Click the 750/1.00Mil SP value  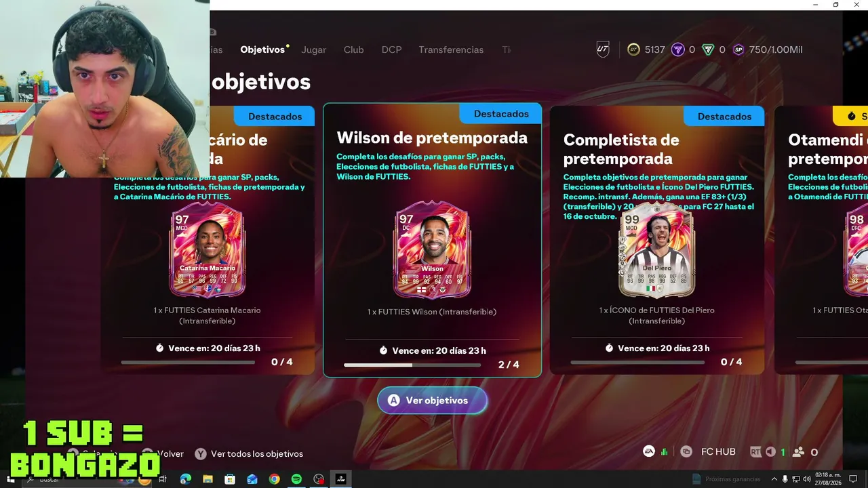click(776, 49)
